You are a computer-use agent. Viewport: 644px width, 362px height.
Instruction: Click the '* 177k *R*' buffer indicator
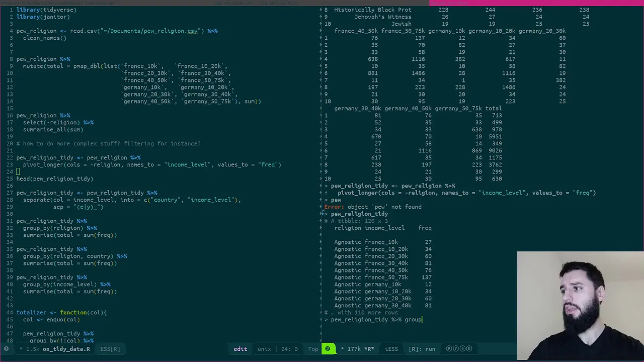tap(358, 349)
